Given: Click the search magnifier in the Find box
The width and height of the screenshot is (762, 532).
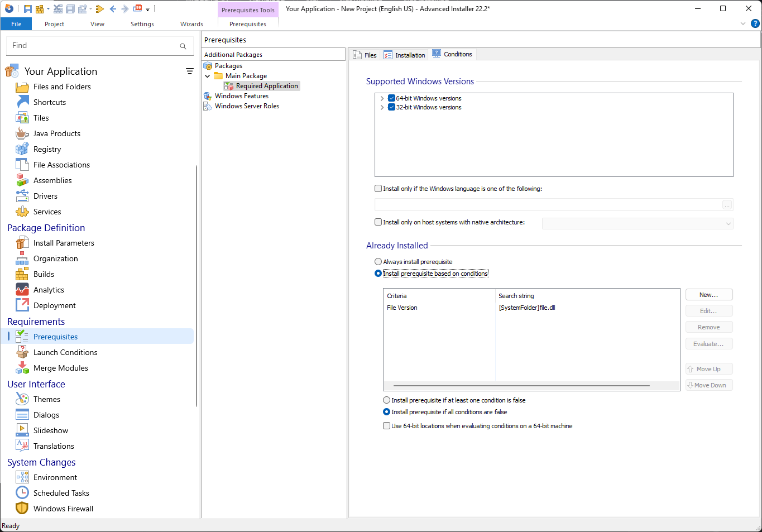Looking at the screenshot, I should [183, 46].
